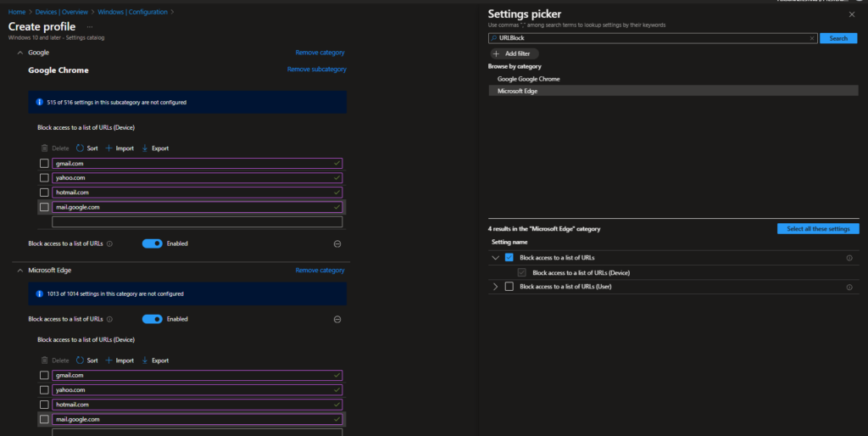
Task: Expand Block access to a list of URLs (User) result
Action: 495,287
